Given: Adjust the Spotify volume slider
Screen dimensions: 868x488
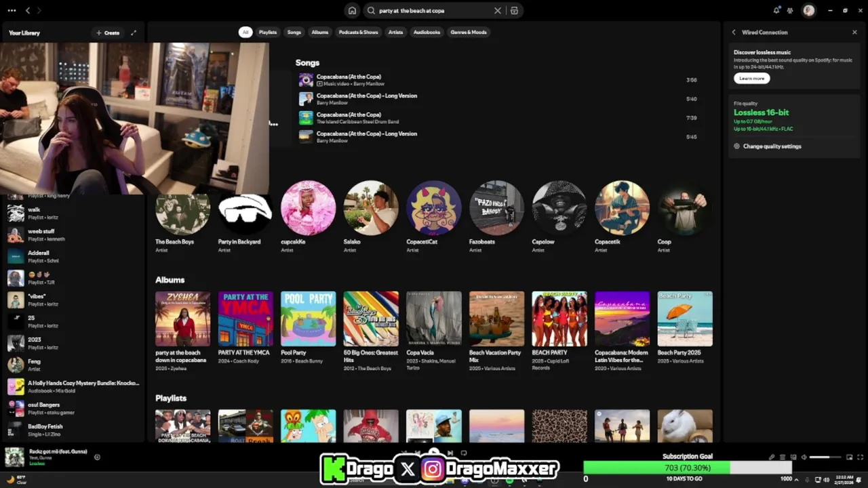Looking at the screenshot, I should pos(825,457).
